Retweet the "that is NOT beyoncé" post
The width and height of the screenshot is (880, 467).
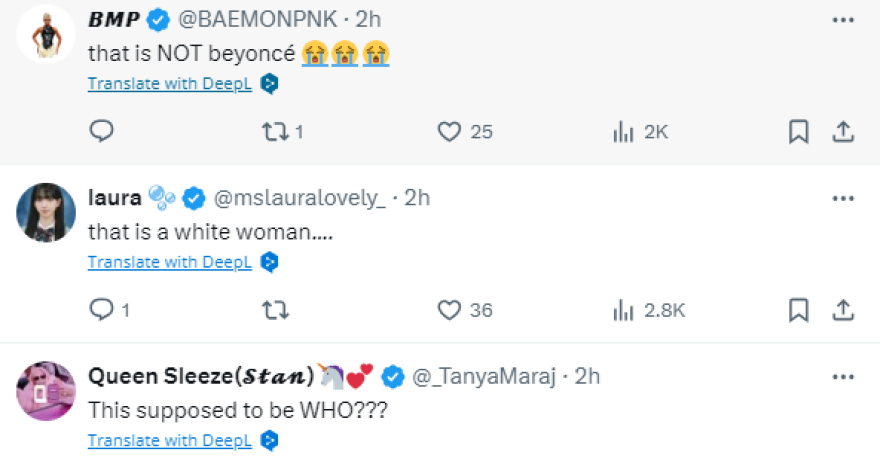[274, 131]
